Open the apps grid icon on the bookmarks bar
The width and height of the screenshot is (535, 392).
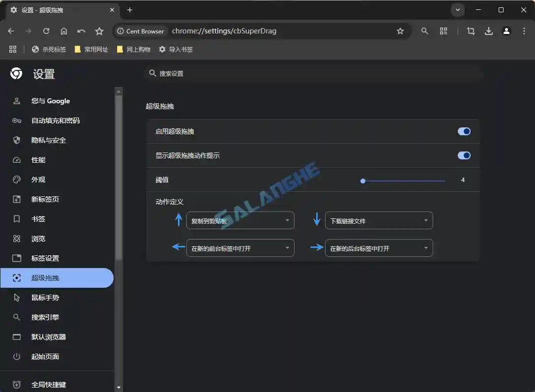pyautogui.click(x=13, y=49)
